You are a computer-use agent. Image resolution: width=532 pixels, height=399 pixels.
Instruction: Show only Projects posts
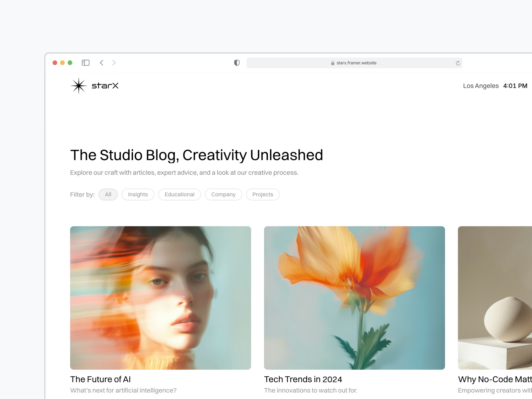point(263,195)
